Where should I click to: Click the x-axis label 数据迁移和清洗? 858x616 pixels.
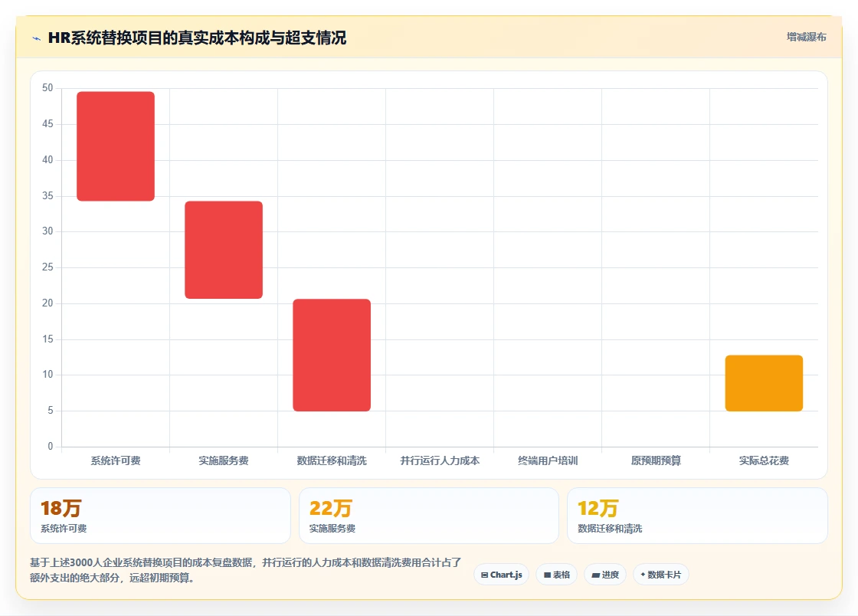[332, 460]
